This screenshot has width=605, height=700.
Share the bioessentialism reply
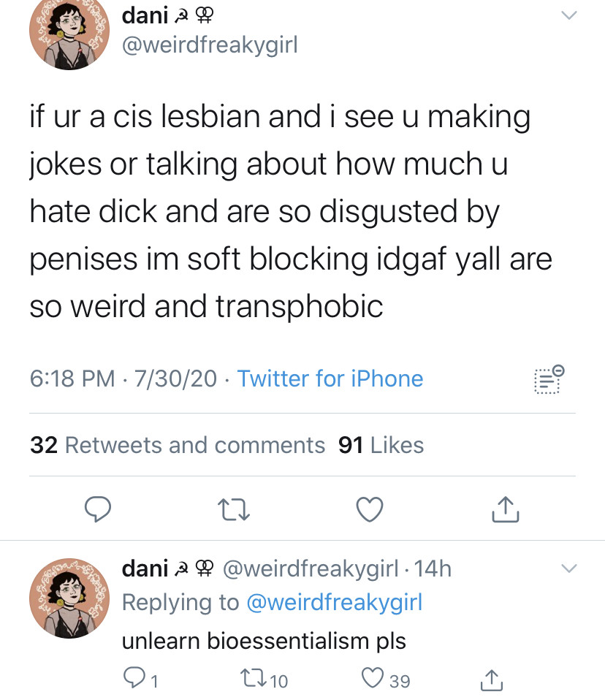492,680
